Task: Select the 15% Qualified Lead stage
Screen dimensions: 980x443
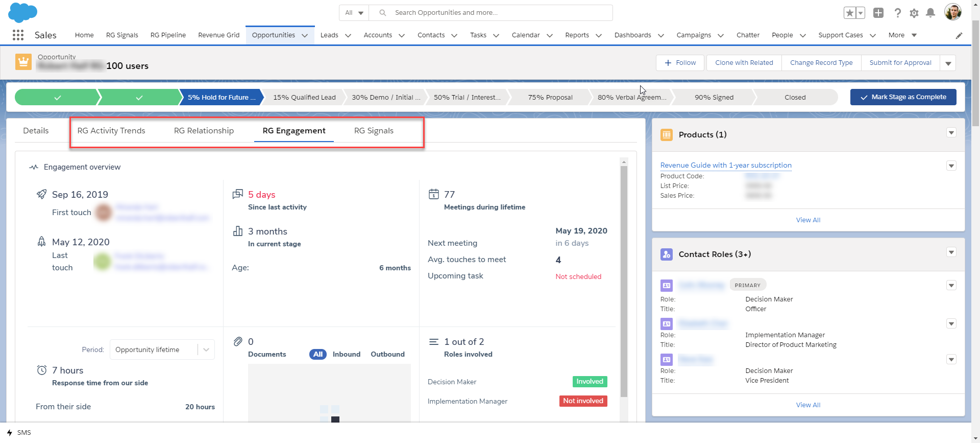Action: [304, 97]
